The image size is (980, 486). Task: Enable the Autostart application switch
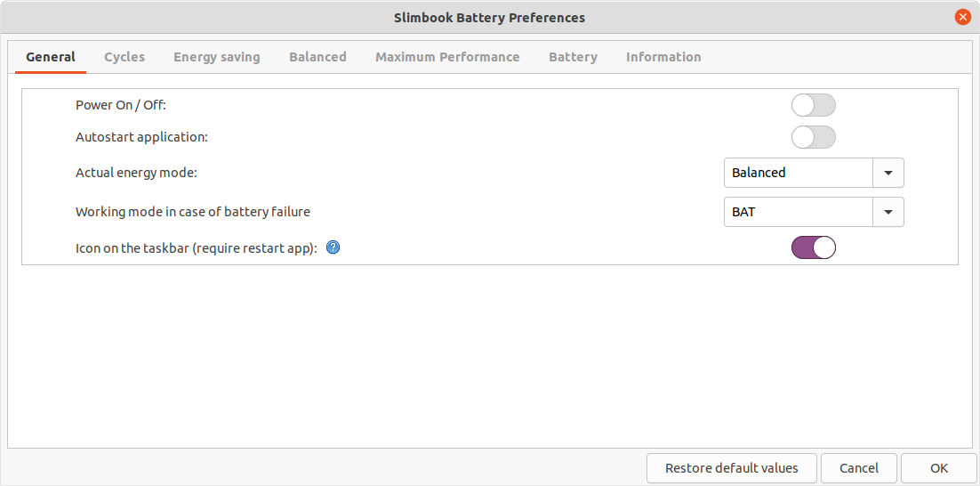[813, 137]
